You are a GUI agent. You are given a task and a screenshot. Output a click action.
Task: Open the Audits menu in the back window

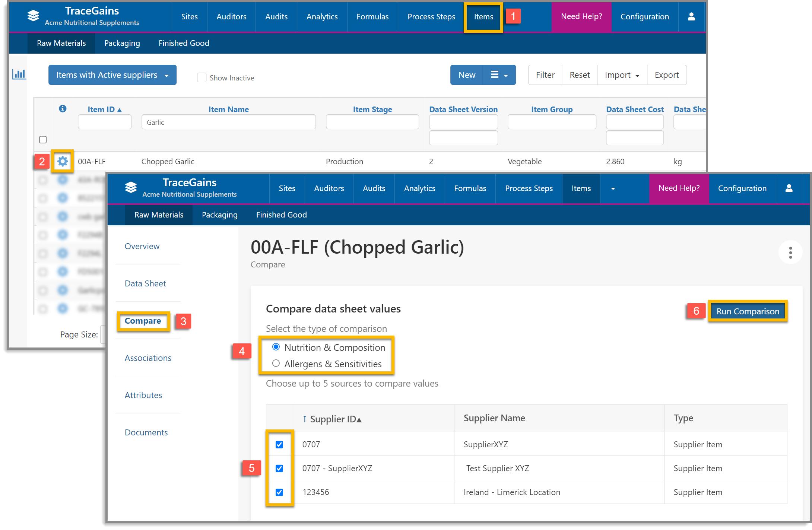(276, 17)
